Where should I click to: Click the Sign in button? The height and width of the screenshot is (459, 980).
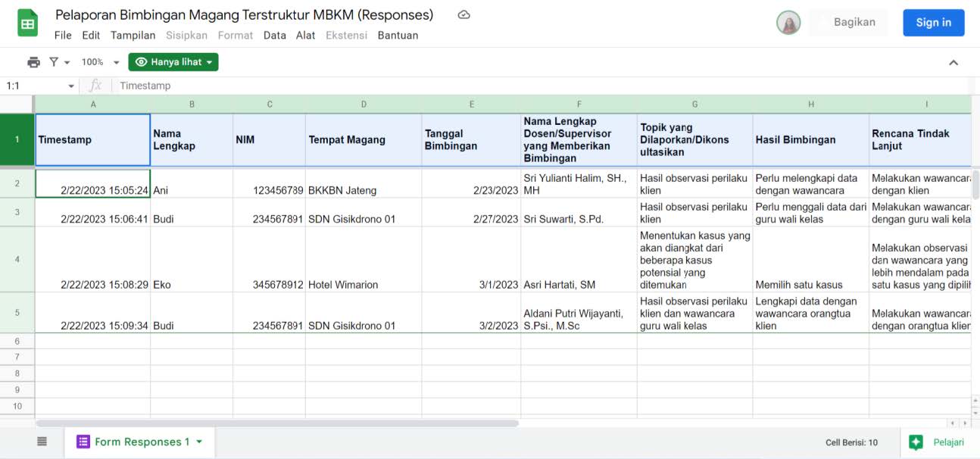[933, 23]
